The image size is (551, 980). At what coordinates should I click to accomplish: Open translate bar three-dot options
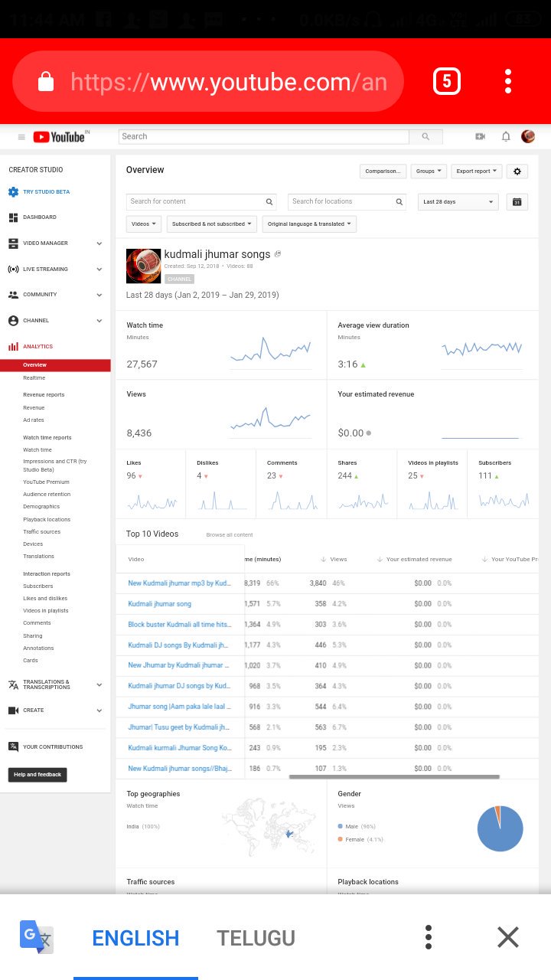pos(429,937)
